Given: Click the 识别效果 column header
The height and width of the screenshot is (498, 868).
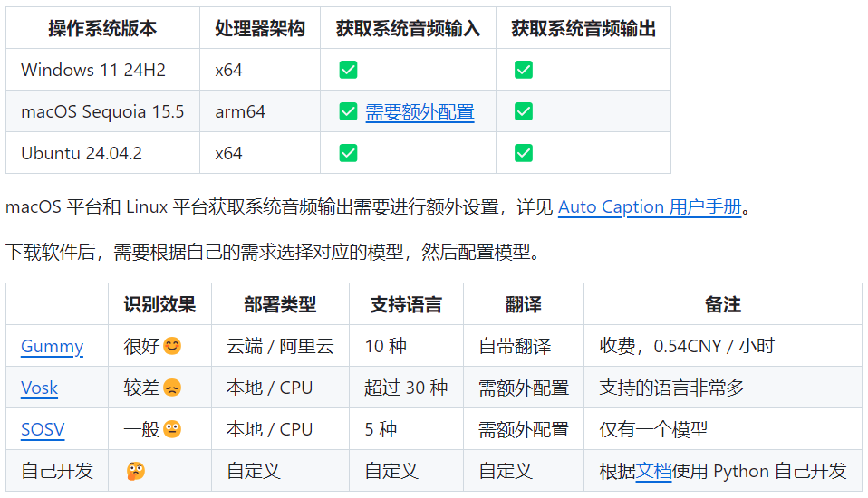Looking at the screenshot, I should pyautogui.click(x=159, y=304).
